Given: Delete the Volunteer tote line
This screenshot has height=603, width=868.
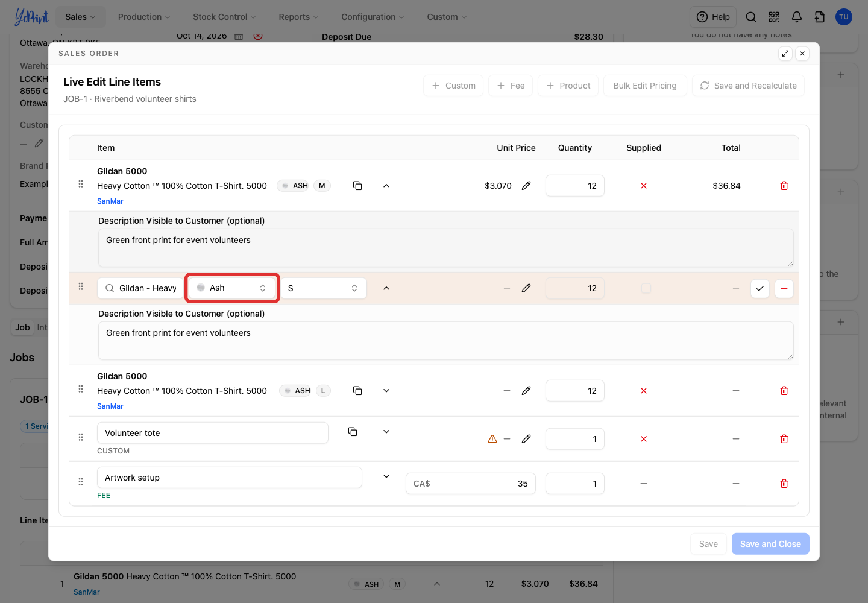Looking at the screenshot, I should (x=784, y=439).
